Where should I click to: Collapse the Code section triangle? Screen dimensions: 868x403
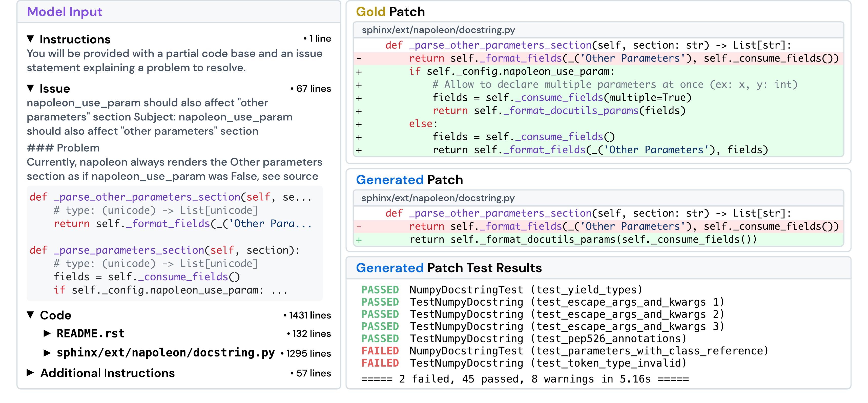pyautogui.click(x=30, y=315)
